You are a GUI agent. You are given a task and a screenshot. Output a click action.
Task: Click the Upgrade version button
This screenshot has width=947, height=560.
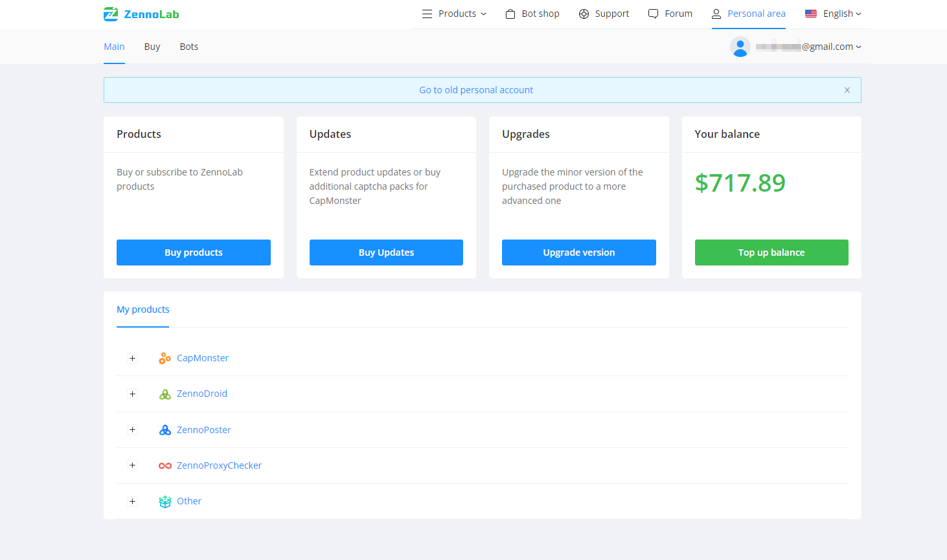(579, 252)
